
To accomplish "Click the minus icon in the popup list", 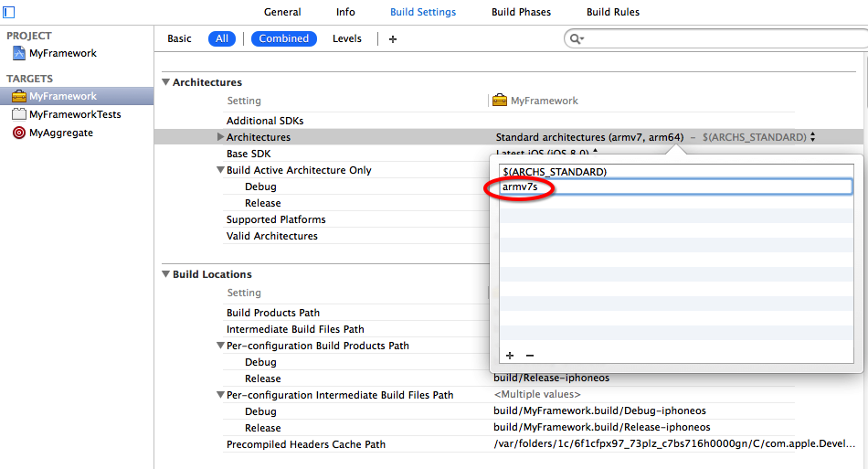I will point(530,356).
